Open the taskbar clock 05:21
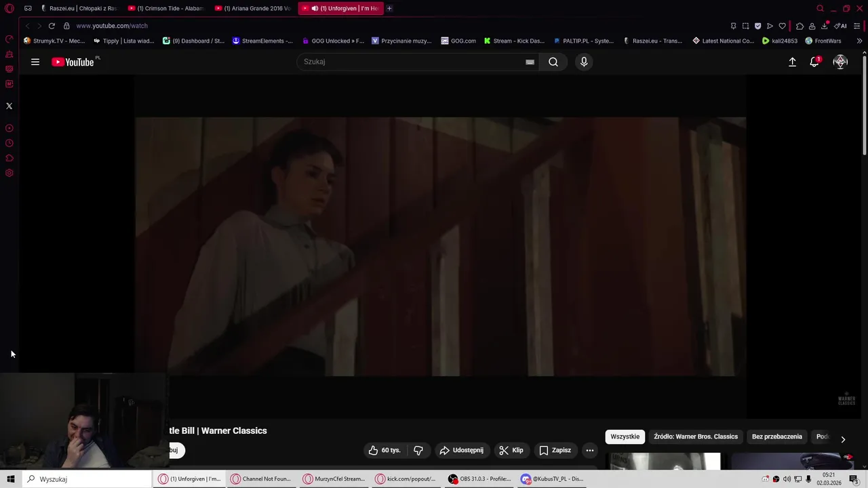This screenshot has height=488, width=868. [x=829, y=479]
